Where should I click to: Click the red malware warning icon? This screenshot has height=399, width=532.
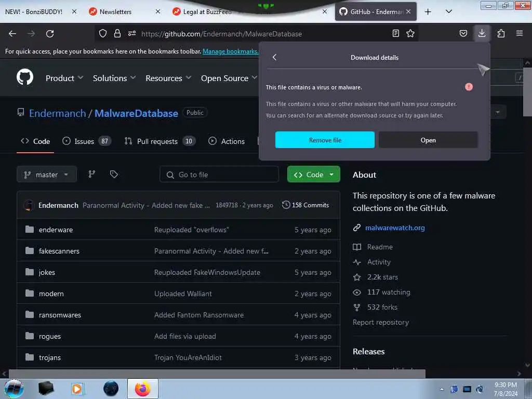click(x=469, y=87)
